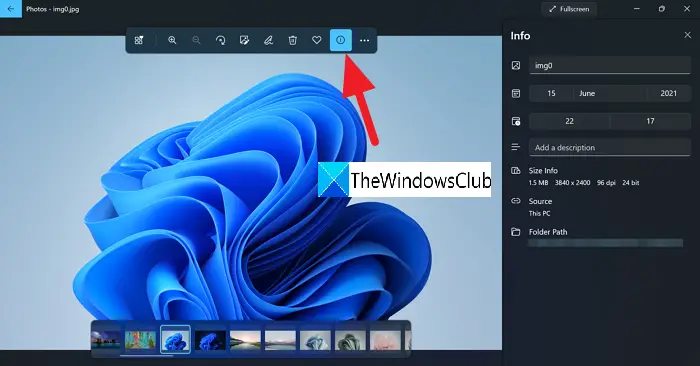700x366 pixels.
Task: Select the draw/markup pen icon
Action: coord(268,40)
